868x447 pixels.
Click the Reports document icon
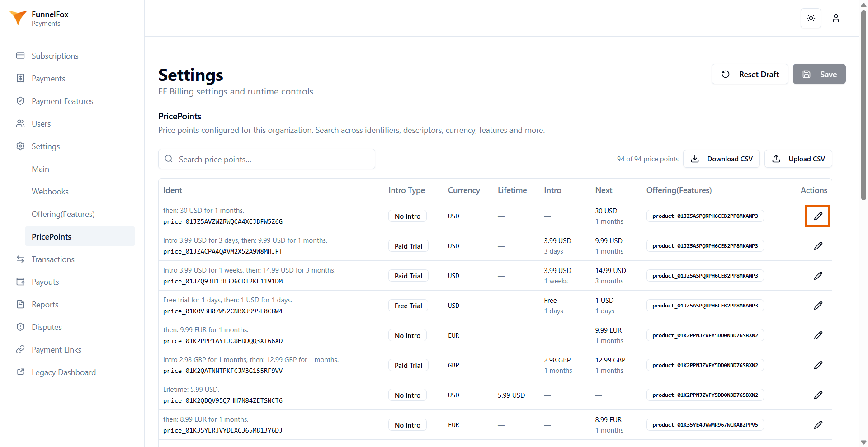pyautogui.click(x=20, y=304)
